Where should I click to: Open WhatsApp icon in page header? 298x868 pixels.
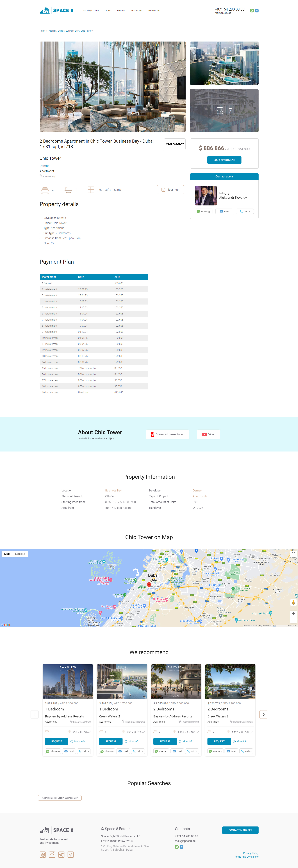pyautogui.click(x=252, y=10)
